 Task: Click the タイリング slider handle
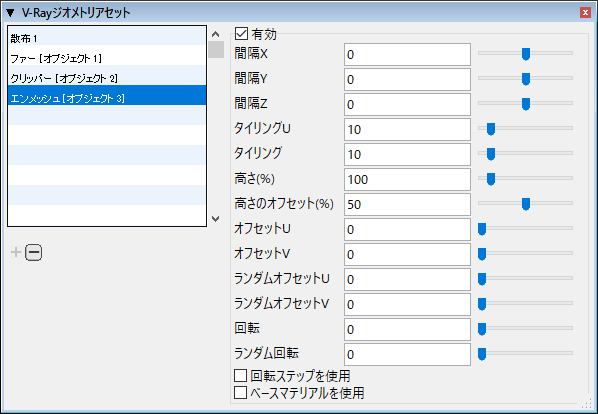tap(491, 154)
